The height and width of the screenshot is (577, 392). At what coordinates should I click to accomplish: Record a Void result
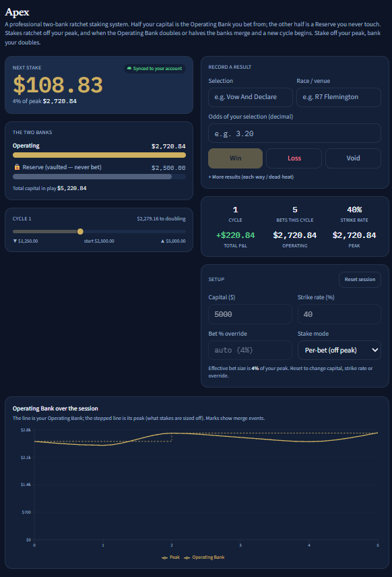(x=353, y=158)
